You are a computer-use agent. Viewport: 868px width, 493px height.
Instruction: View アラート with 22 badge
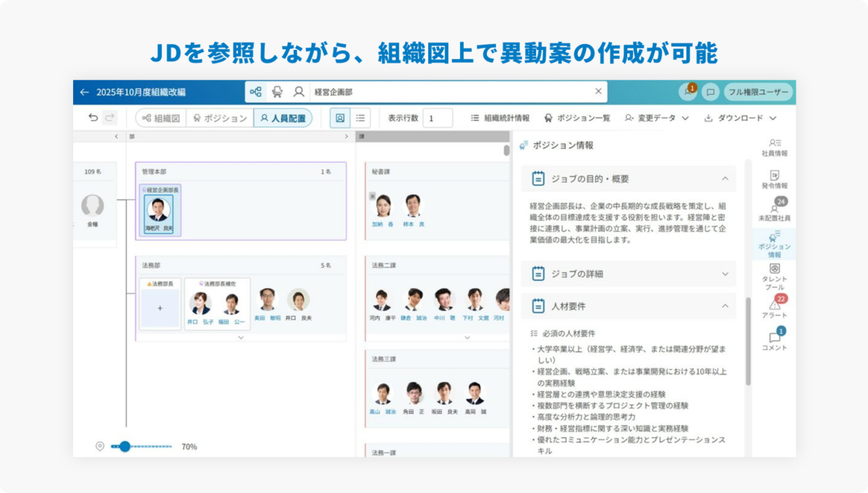tap(774, 309)
